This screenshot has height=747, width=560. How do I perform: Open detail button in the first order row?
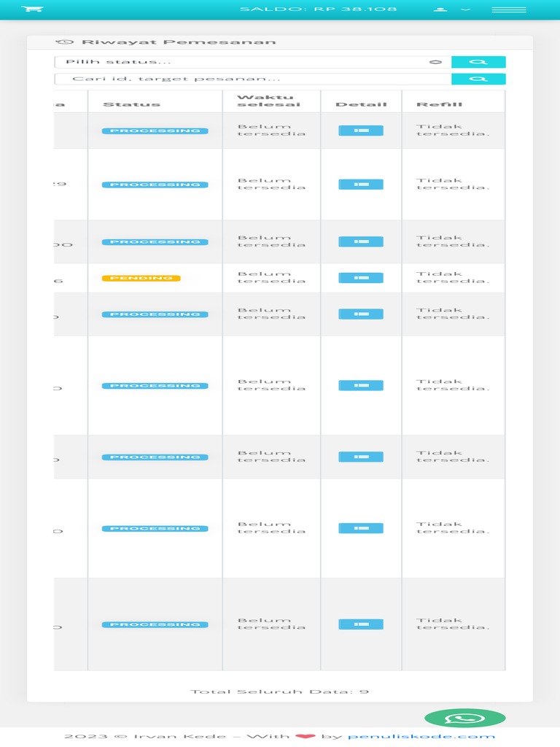(360, 131)
